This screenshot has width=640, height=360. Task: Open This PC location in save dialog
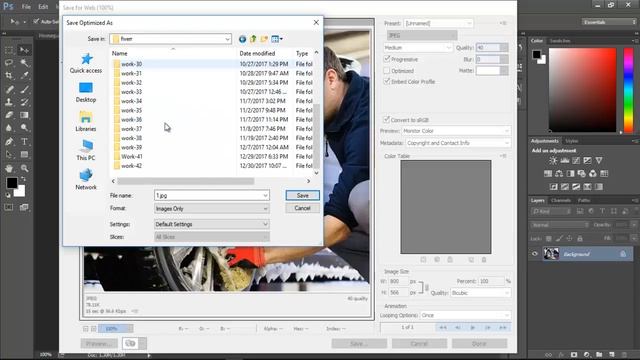(86, 150)
